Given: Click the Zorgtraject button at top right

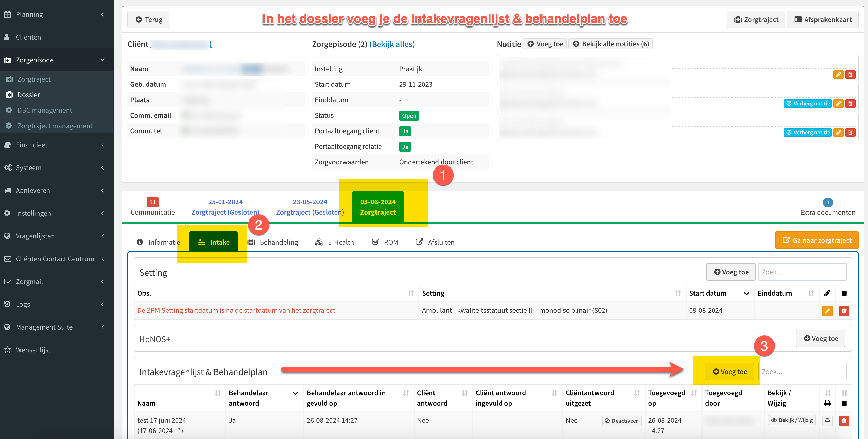Looking at the screenshot, I should tap(756, 19).
